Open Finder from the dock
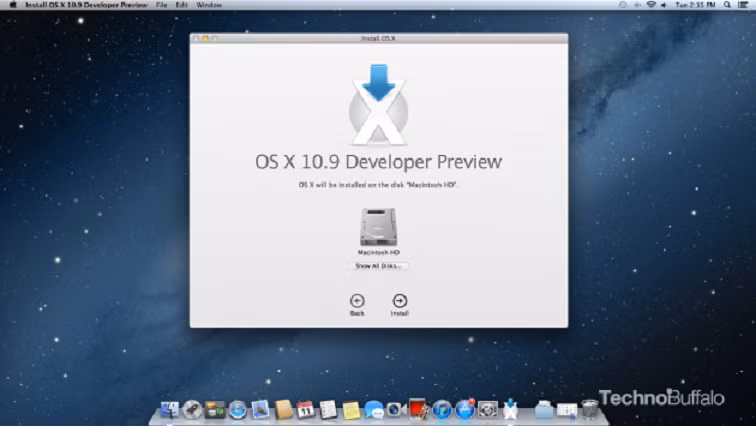The height and width of the screenshot is (426, 756). click(x=169, y=410)
